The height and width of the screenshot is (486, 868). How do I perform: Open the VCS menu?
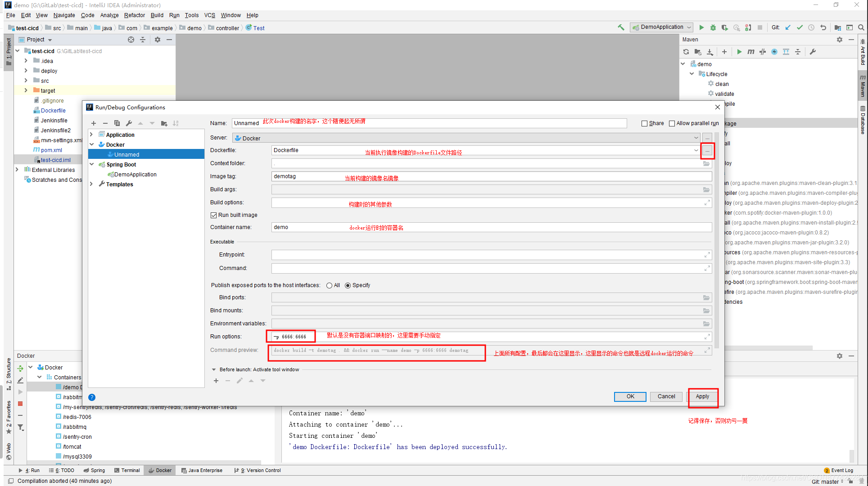tap(210, 15)
